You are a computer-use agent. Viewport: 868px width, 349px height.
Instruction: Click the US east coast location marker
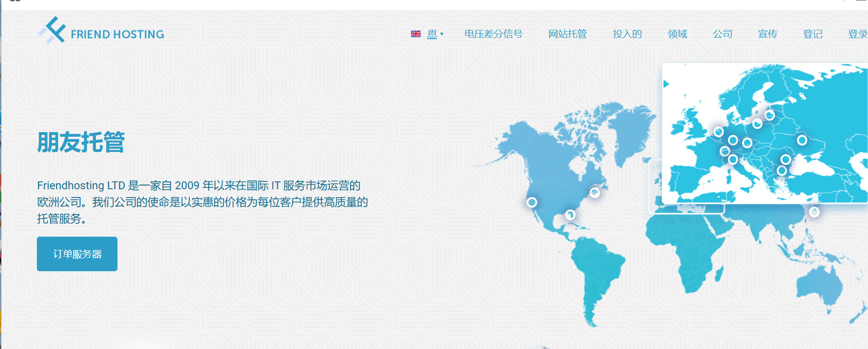tap(595, 192)
